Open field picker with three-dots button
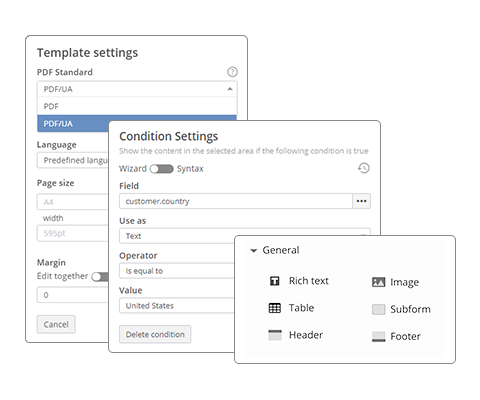Screen dimensions: 480x400 pyautogui.click(x=361, y=201)
